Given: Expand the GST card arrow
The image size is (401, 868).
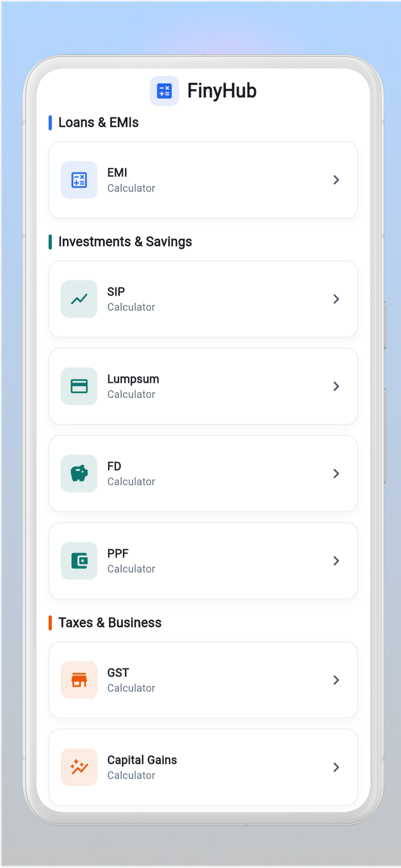Looking at the screenshot, I should (x=336, y=680).
